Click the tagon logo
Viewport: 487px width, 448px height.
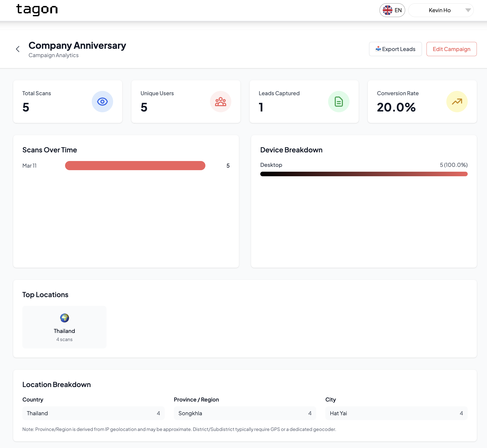(x=37, y=10)
